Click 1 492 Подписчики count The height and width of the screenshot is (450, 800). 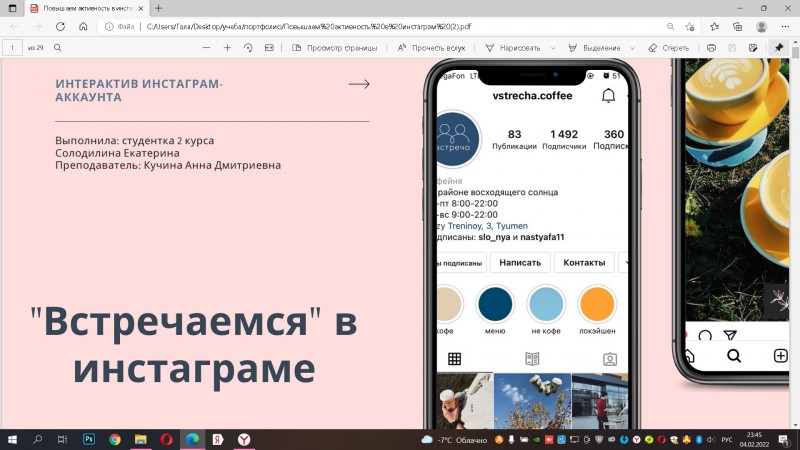[x=564, y=139]
